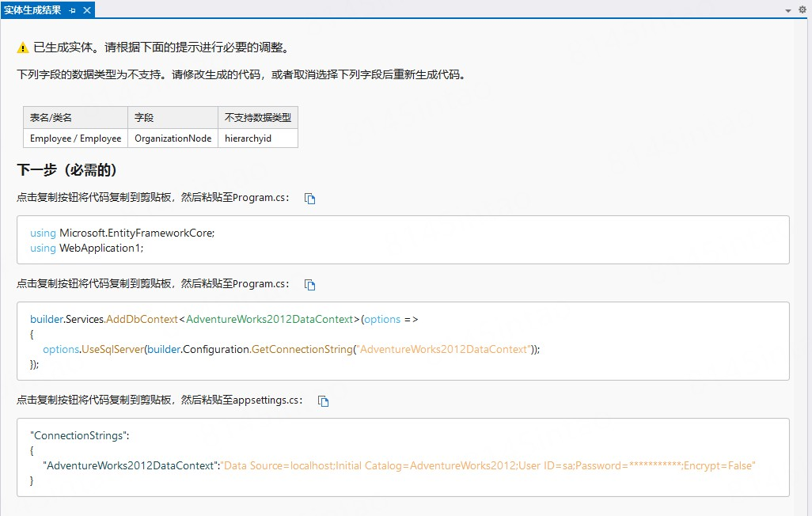The height and width of the screenshot is (516, 812).
Task: Click the 下一步（必需的）heading
Action: pos(67,170)
